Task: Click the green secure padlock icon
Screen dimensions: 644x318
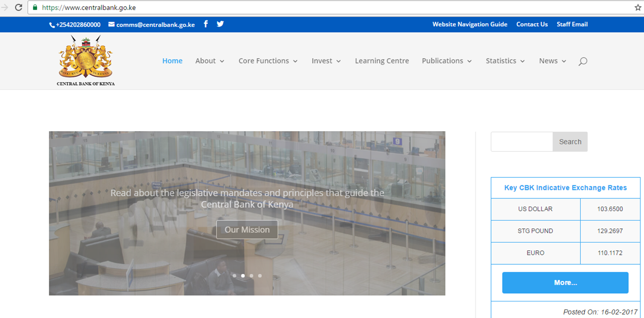Action: point(35,8)
